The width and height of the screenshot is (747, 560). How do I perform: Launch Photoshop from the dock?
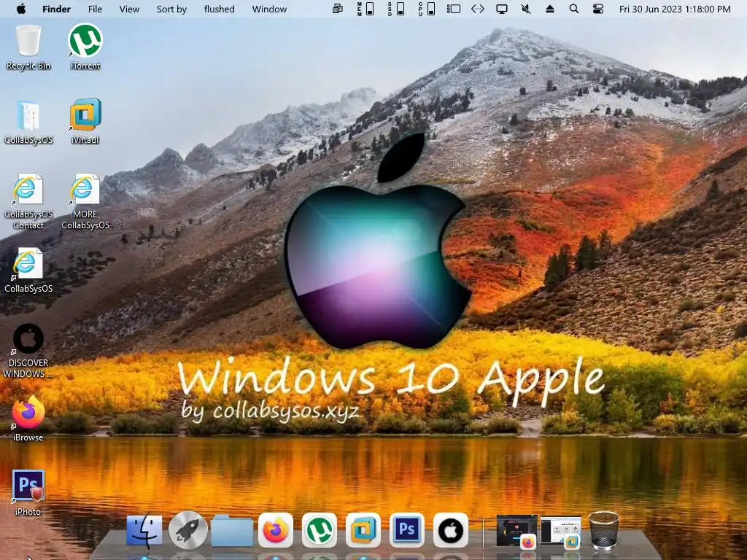[x=407, y=530]
